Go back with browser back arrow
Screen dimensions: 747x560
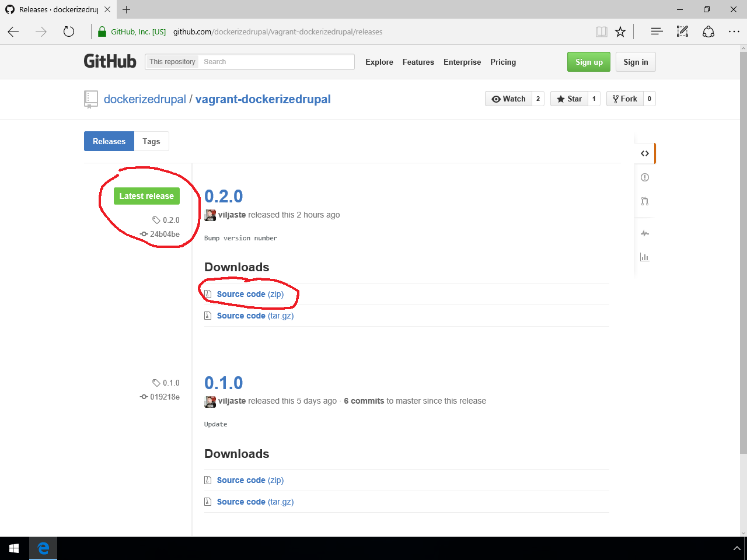tap(13, 32)
